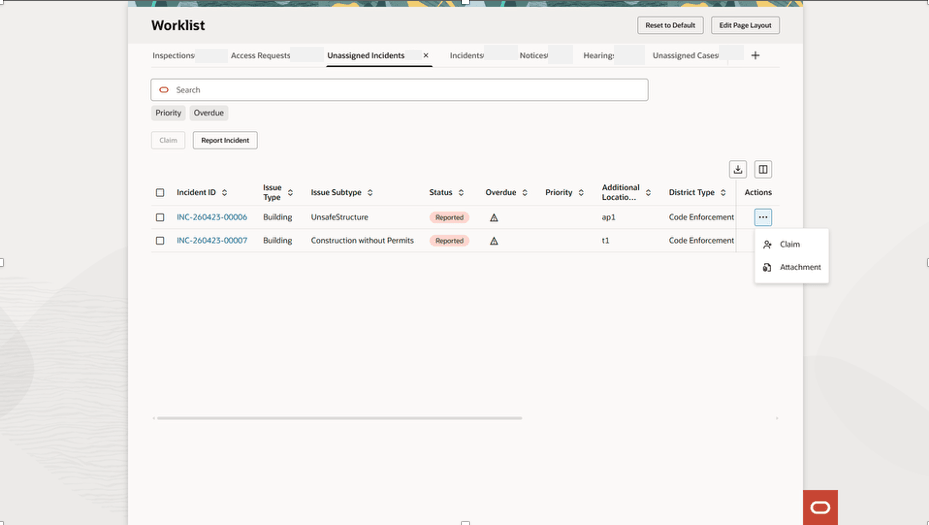Screen dimensions: 929x525
Task: Switch to the Inspections tab
Action: 174,55
